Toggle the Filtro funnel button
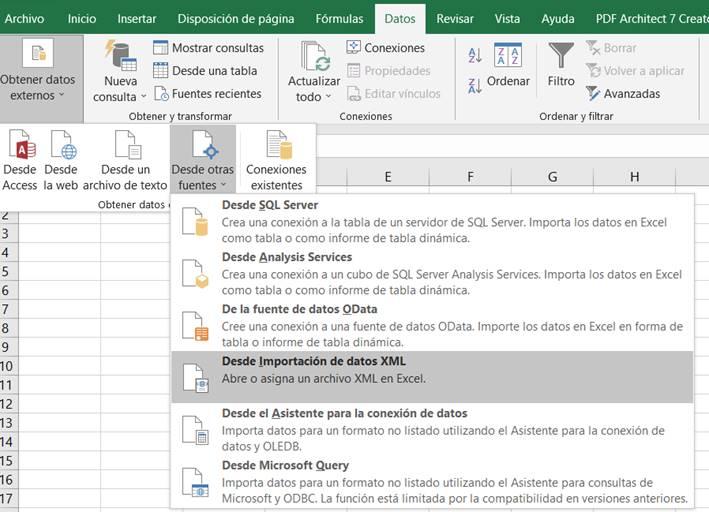This screenshot has width=709, height=512. 561,65
